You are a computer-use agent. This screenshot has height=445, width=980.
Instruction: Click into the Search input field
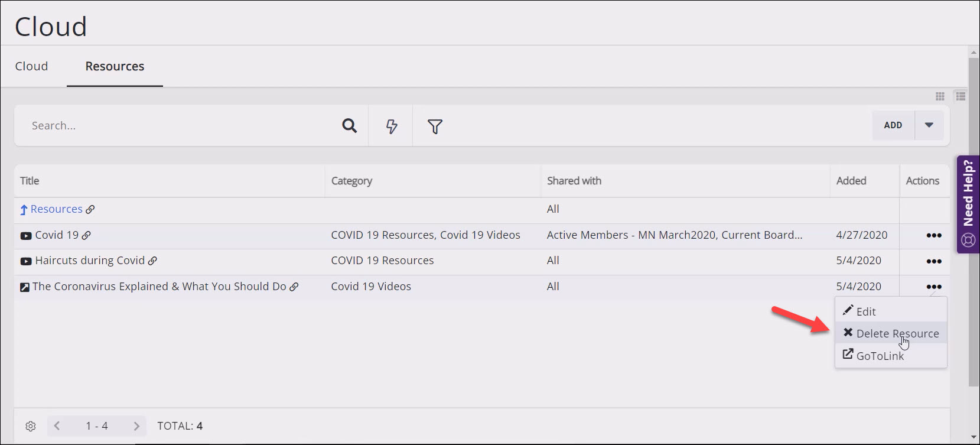[177, 126]
